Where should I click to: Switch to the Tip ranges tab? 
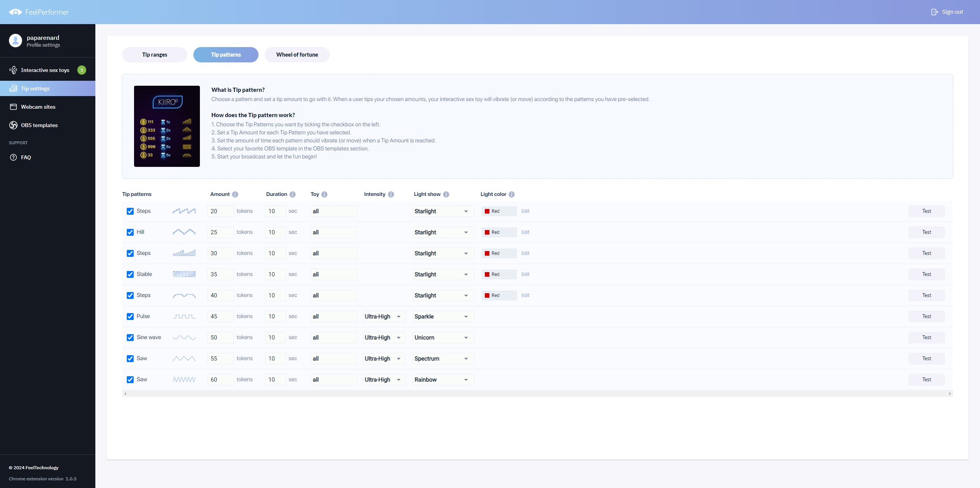click(x=154, y=55)
